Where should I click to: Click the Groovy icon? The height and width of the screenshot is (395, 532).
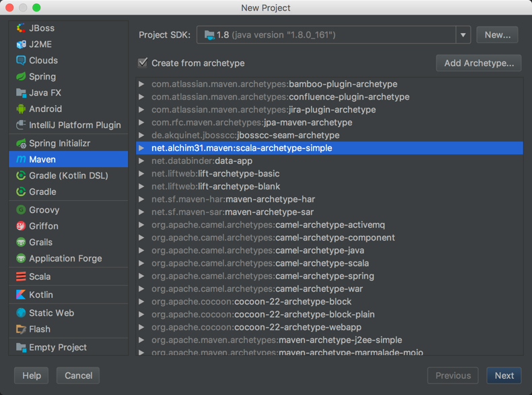(x=21, y=210)
